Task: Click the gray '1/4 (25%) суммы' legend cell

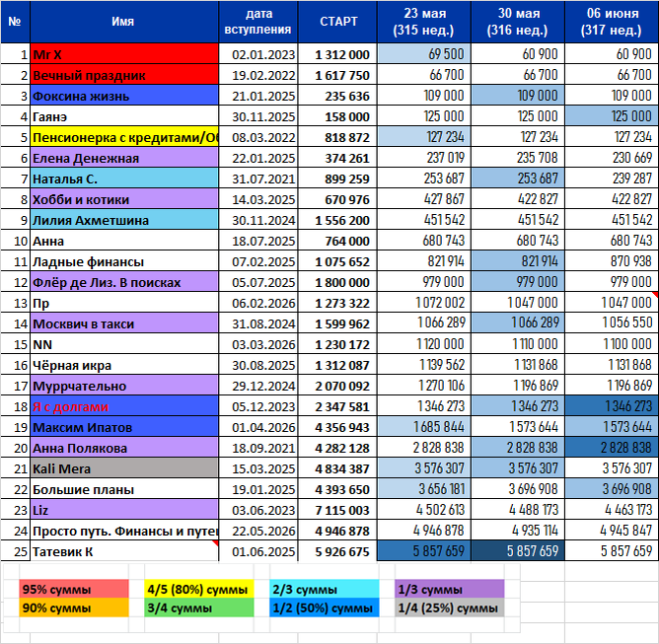Action: pos(449,608)
